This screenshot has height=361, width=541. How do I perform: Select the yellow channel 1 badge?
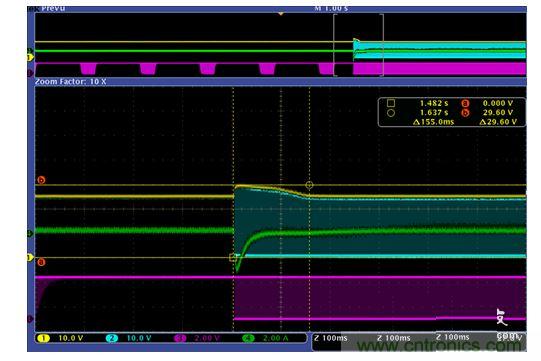pyautogui.click(x=43, y=338)
